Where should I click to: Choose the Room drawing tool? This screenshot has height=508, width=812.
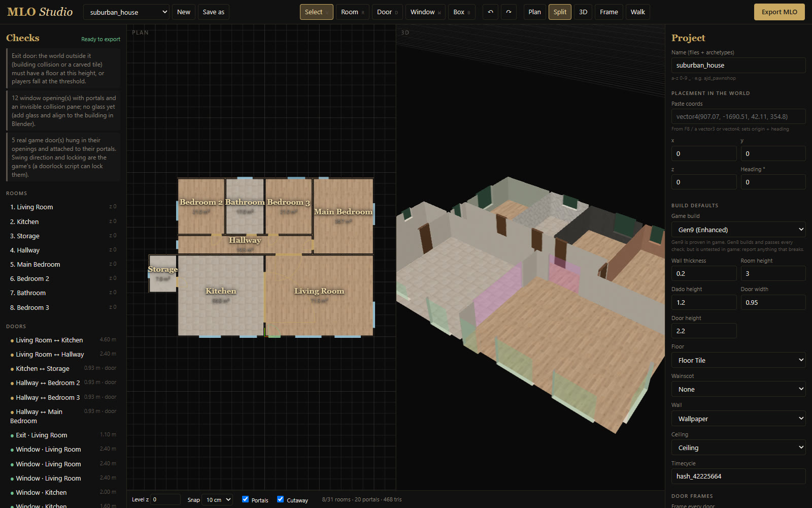[352, 12]
